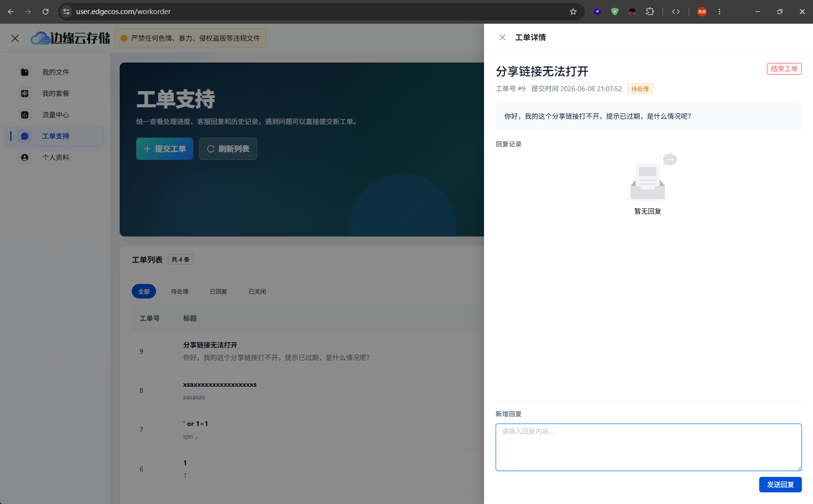813x504 pixels.
Task: Click browser forward arrow
Action: point(28,12)
